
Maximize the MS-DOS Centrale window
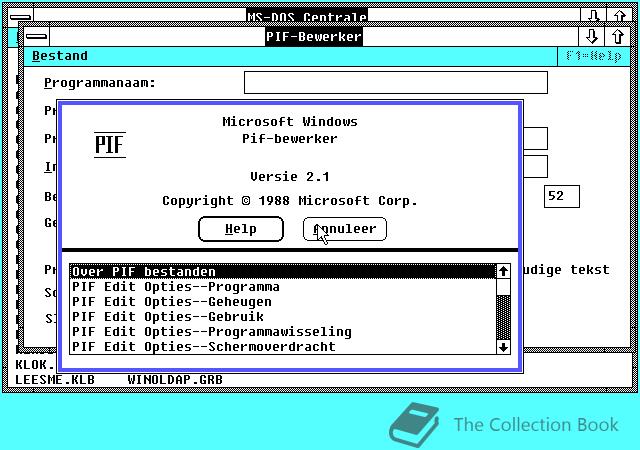coord(620,16)
